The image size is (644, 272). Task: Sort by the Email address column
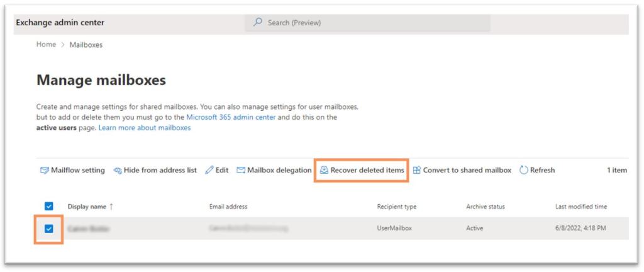click(x=228, y=207)
